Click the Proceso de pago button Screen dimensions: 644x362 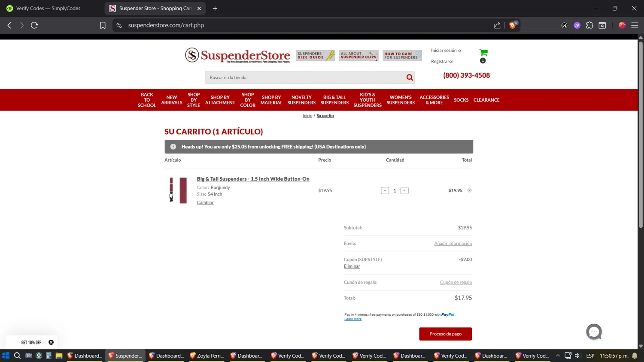coord(445,334)
